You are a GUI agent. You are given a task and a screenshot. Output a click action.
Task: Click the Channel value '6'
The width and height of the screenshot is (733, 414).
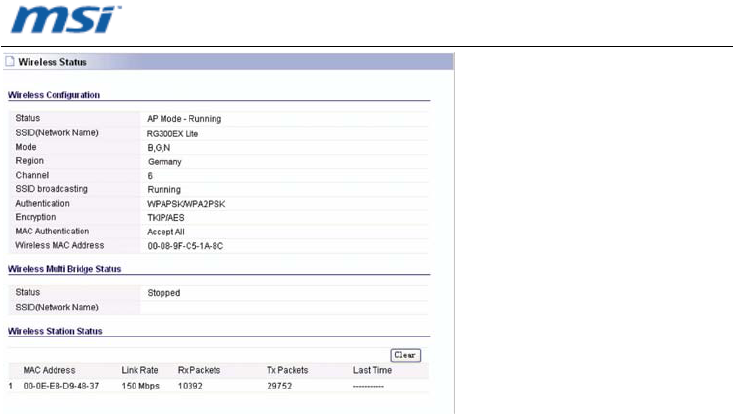pos(150,176)
